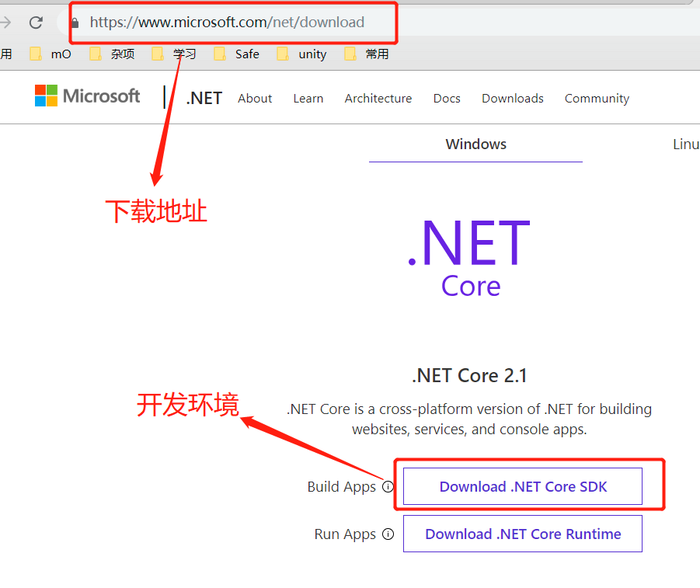Click the .NET brand link

point(204,98)
